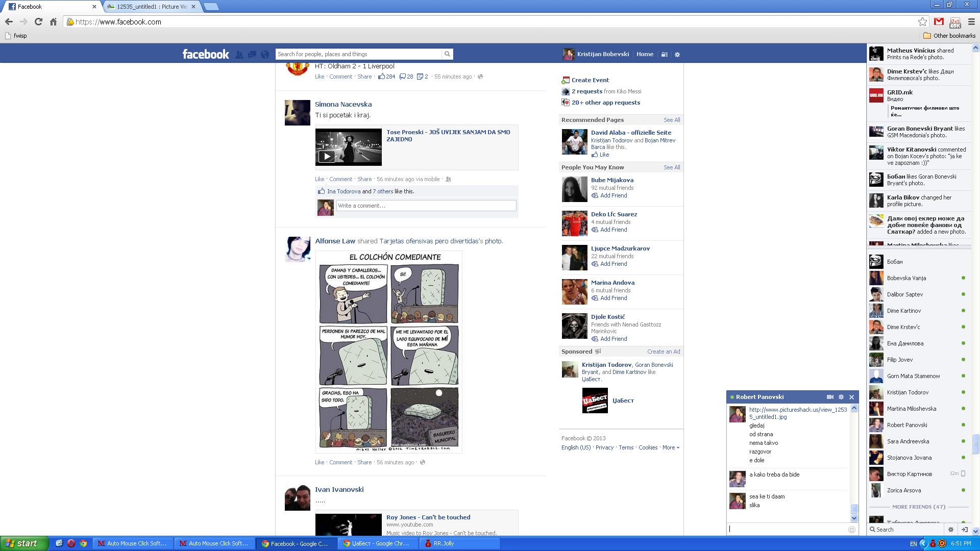Image resolution: width=980 pixels, height=551 pixels.
Task: Open Chrome menu button
Action: click(x=971, y=21)
